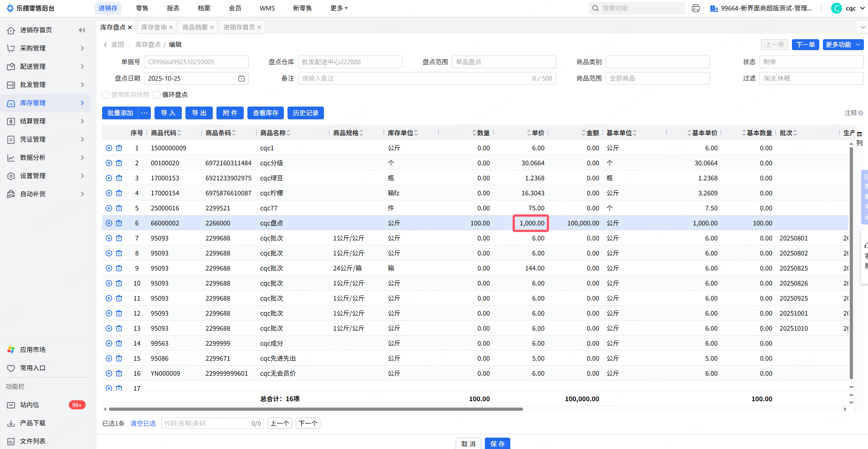
Task: Collapse the sidebar with the fold icon
Action: point(82,30)
